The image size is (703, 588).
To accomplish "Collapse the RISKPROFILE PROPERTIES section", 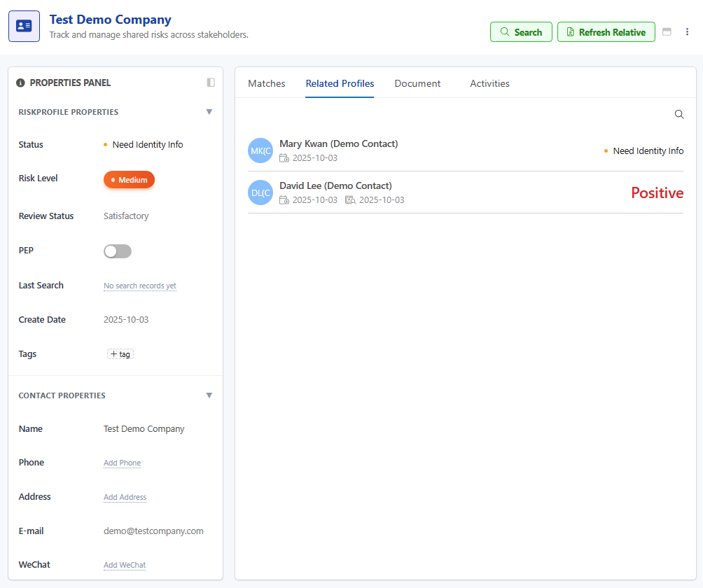I will (209, 112).
